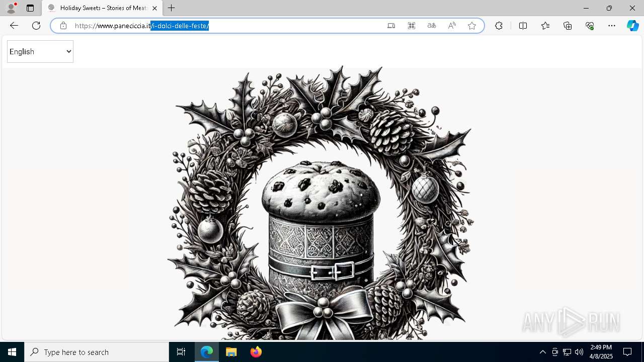
Task: Start Read Aloud from address bar
Action: point(452,26)
